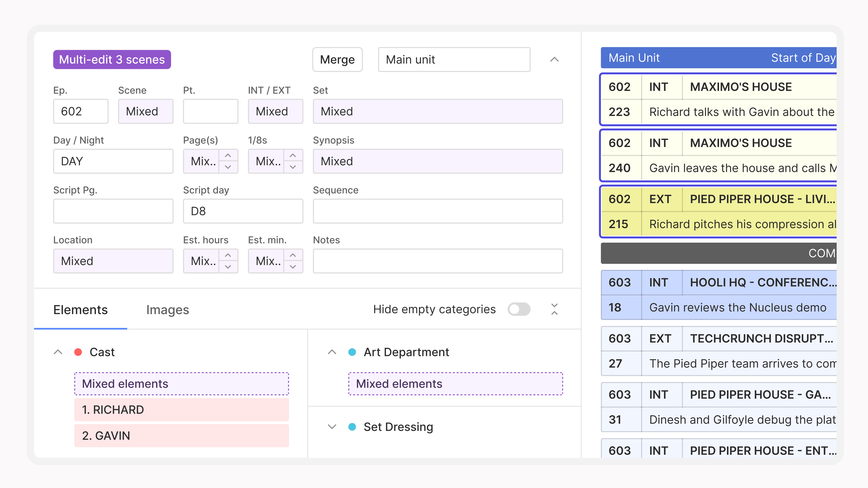Click into the Notes input field
This screenshot has height=488, width=868.
click(x=438, y=261)
